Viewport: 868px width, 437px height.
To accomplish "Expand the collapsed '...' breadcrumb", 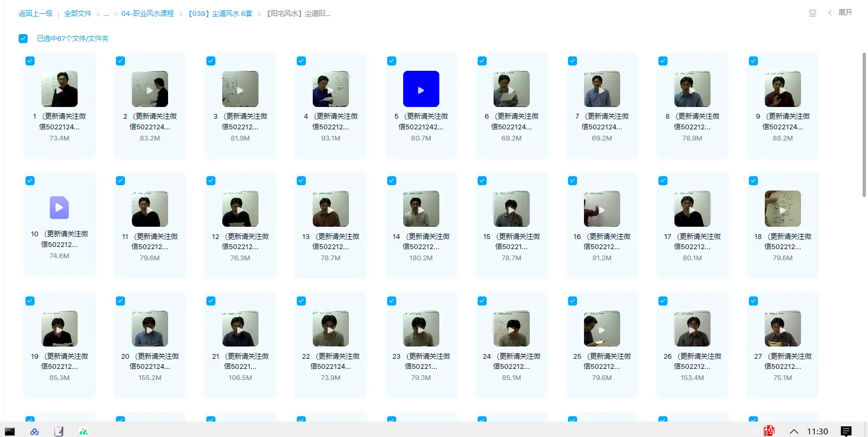I will click(106, 13).
